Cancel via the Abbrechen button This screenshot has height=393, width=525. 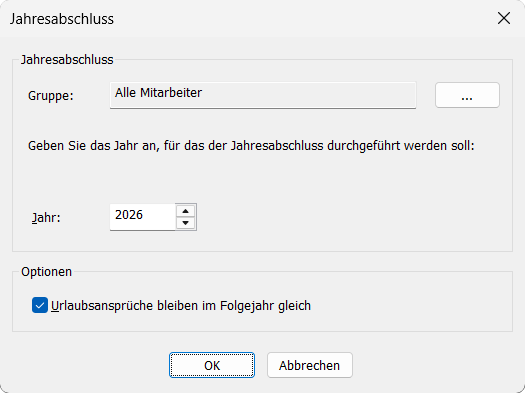pyautogui.click(x=310, y=365)
